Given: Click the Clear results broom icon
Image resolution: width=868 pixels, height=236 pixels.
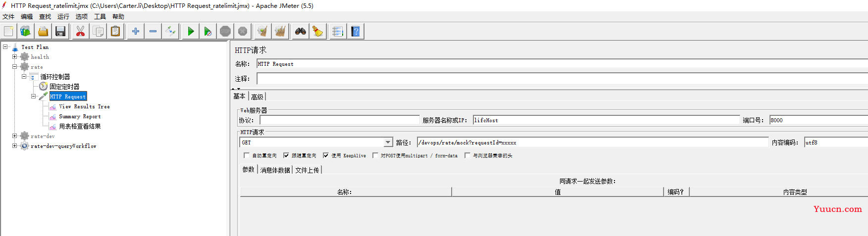Looking at the screenshot, I should (262, 31).
